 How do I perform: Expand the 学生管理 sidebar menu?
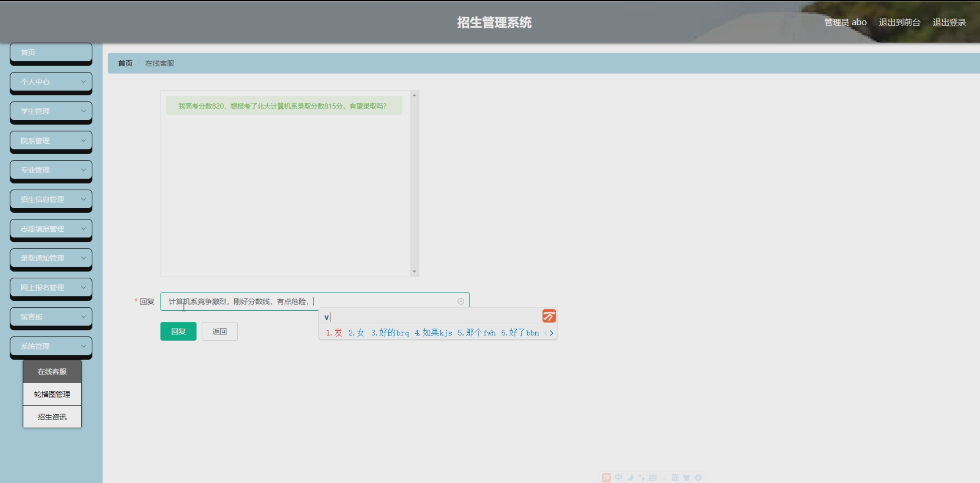pos(51,111)
